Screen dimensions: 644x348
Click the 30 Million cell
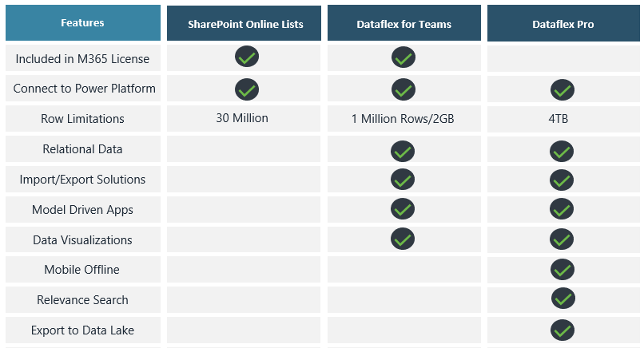tap(242, 118)
